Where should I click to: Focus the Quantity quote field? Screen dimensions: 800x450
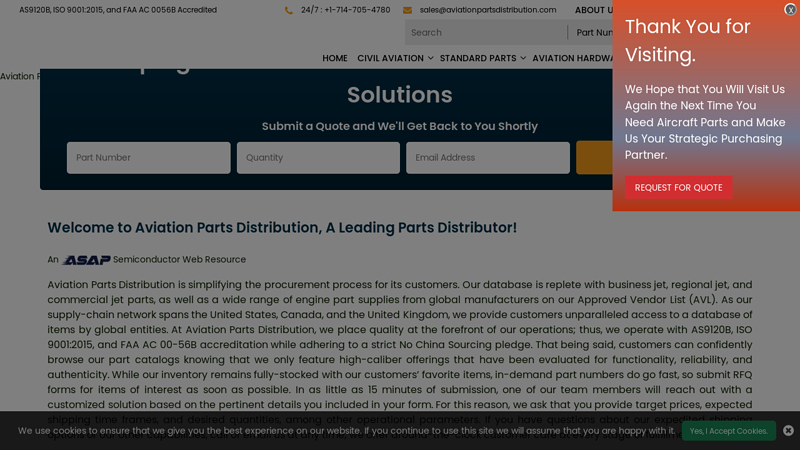318,158
